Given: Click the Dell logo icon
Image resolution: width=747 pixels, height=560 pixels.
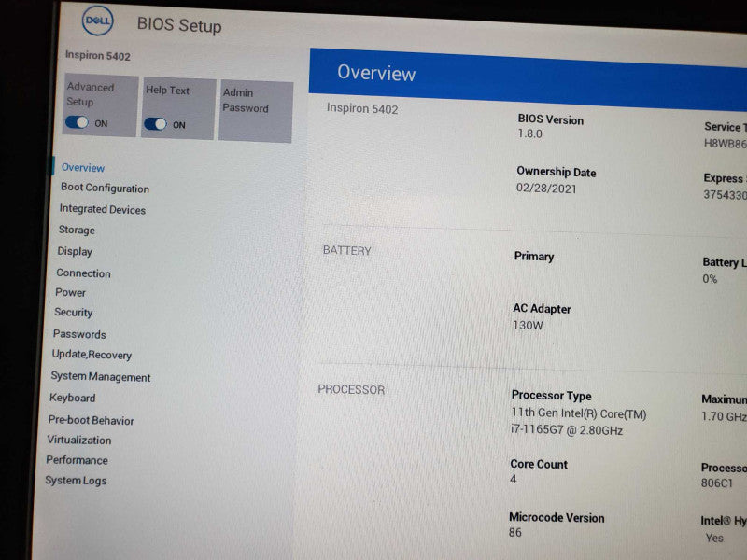Looking at the screenshot, I should tap(98, 21).
